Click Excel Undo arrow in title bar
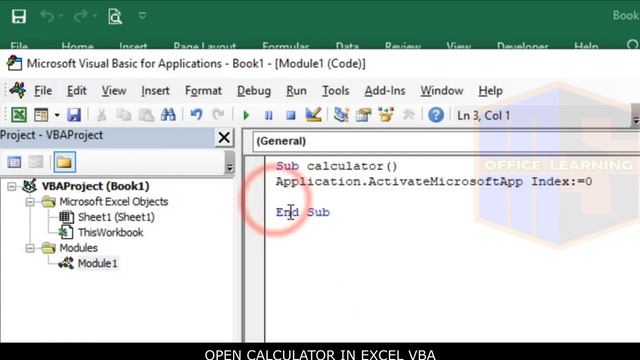Screen dimensions: 640x360 [47, 16]
